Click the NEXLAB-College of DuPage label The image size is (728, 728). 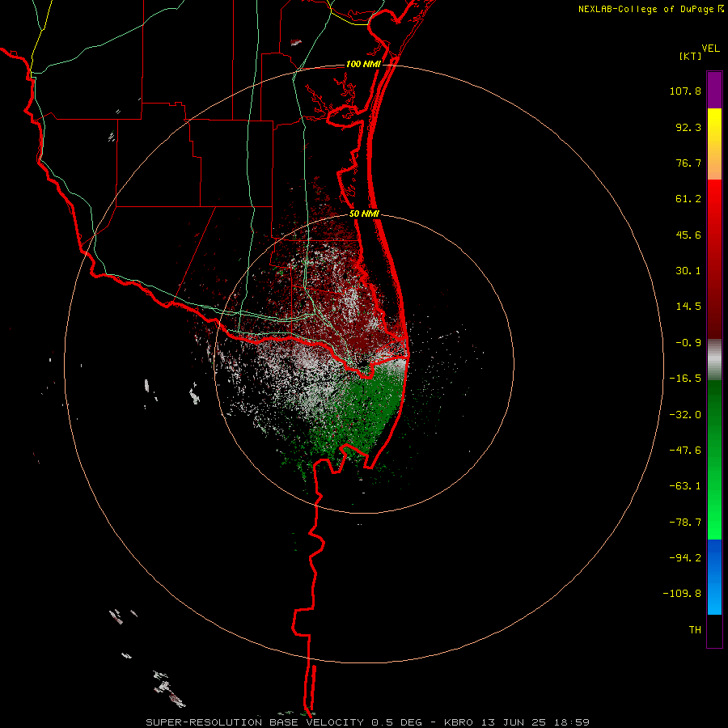[645, 9]
